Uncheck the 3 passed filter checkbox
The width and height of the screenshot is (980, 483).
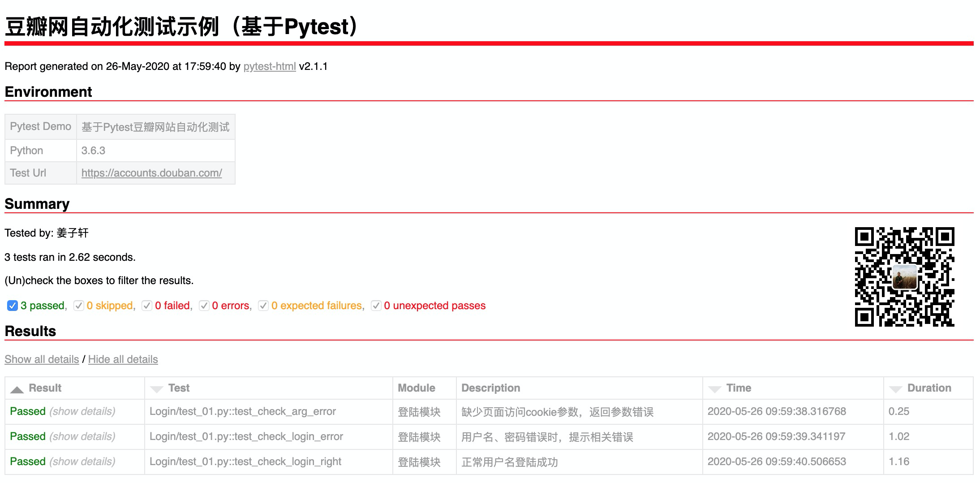coord(12,306)
